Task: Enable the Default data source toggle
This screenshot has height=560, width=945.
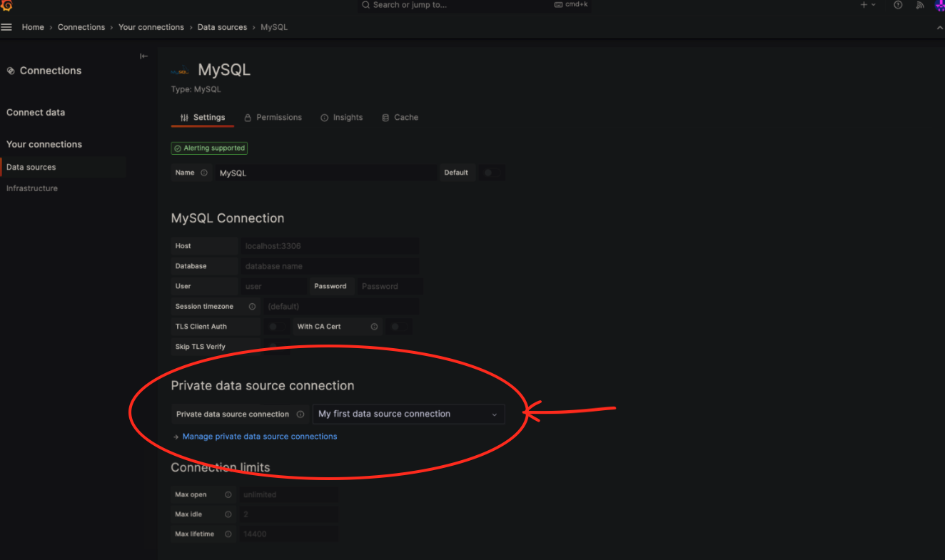Action: pos(492,172)
